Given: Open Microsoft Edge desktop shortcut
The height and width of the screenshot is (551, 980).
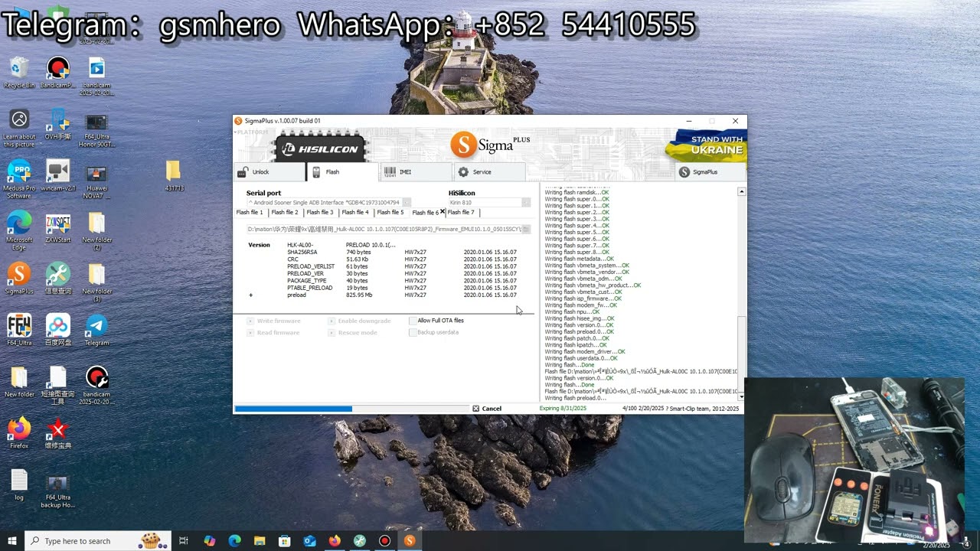Looking at the screenshot, I should (19, 230).
